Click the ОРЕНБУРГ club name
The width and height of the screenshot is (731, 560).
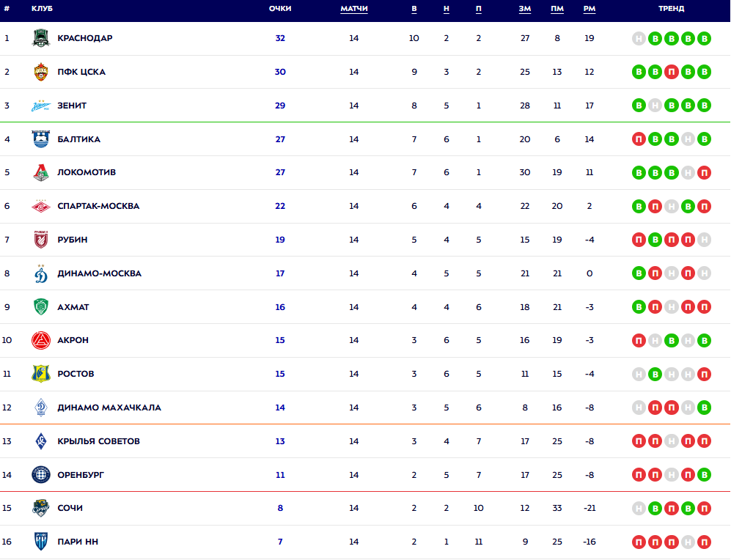point(81,475)
